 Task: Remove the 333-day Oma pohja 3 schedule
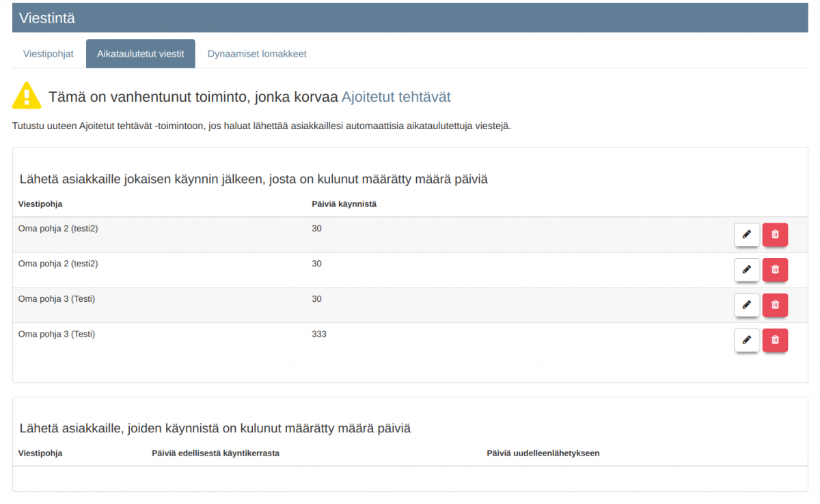click(775, 340)
